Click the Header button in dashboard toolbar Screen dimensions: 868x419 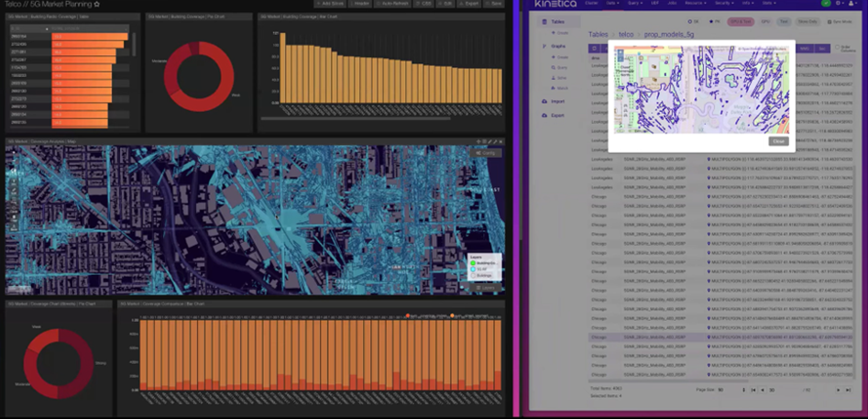pos(360,4)
